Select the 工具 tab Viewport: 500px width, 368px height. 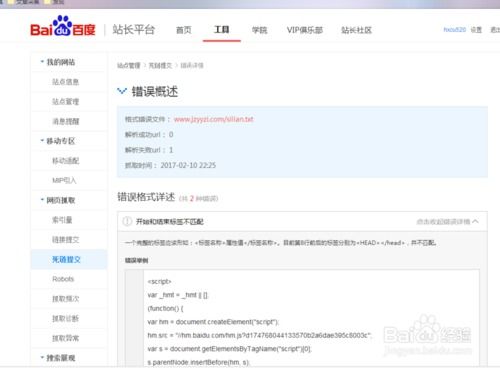[x=222, y=30]
